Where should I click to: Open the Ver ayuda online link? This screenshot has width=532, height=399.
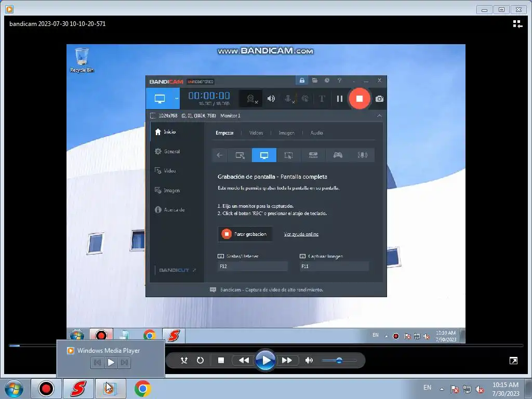click(301, 234)
